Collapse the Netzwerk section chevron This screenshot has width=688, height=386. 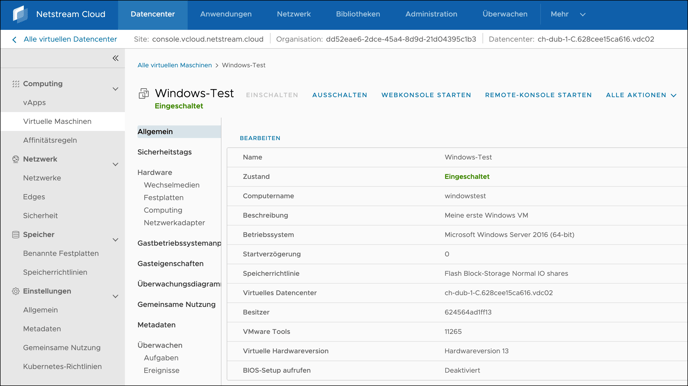pos(115,164)
